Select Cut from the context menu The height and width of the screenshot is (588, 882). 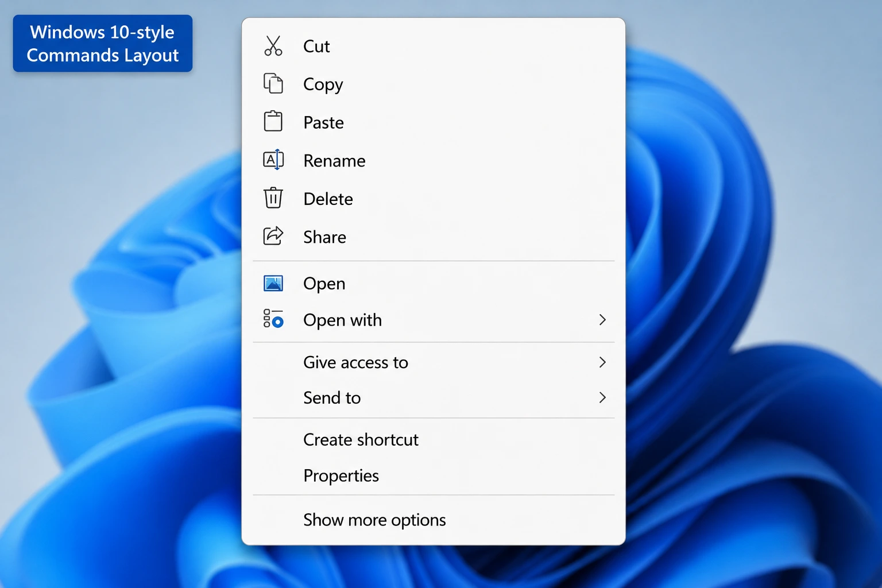[x=434, y=46]
